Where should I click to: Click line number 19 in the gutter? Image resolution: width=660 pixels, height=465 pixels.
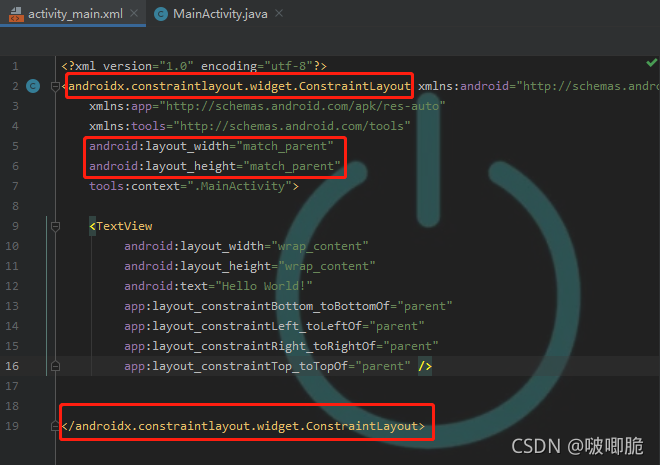point(12,426)
